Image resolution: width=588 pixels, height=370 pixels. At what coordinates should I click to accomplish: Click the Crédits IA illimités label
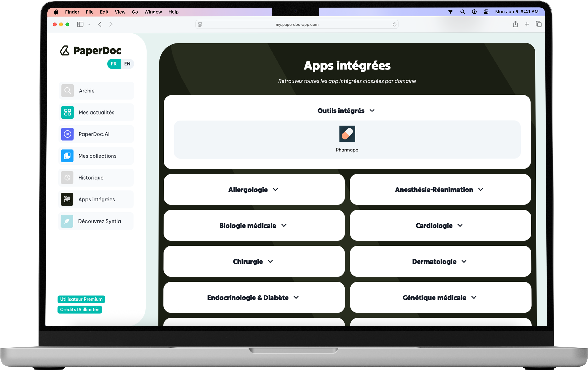[80, 309]
